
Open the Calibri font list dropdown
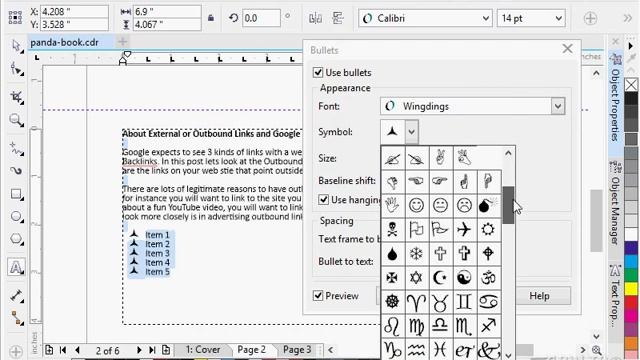[486, 18]
